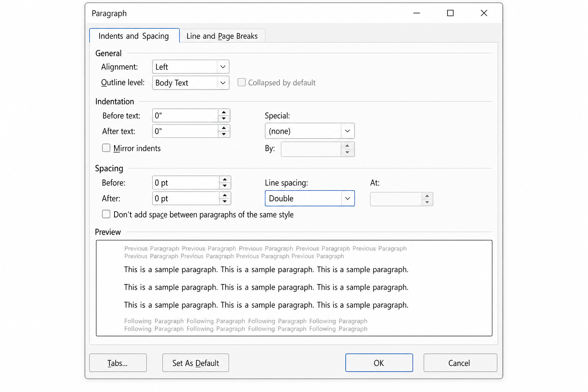The width and height of the screenshot is (588, 392).
Task: Increase Spacing Before with up arrow
Action: click(225, 180)
